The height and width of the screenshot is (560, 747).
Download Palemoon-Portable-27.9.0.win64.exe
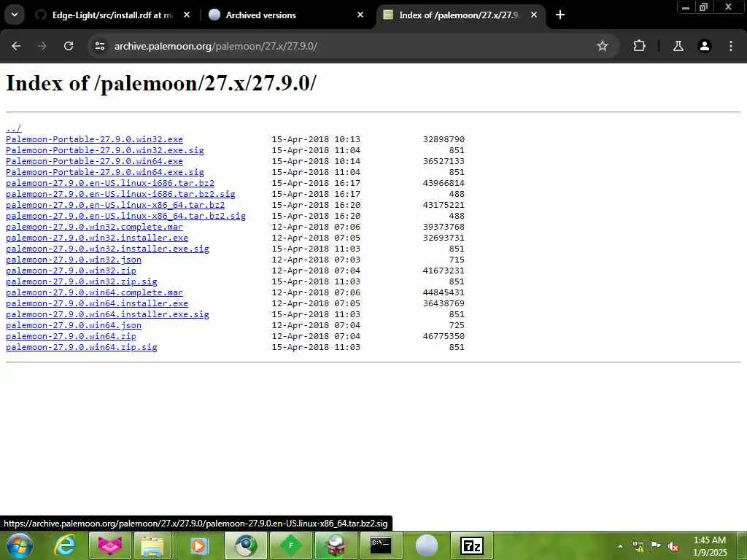tap(94, 161)
